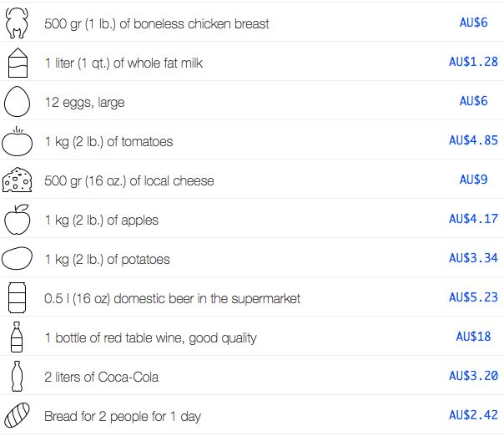
Task: Open the AU$5.23 beer price link
Action: (473, 297)
